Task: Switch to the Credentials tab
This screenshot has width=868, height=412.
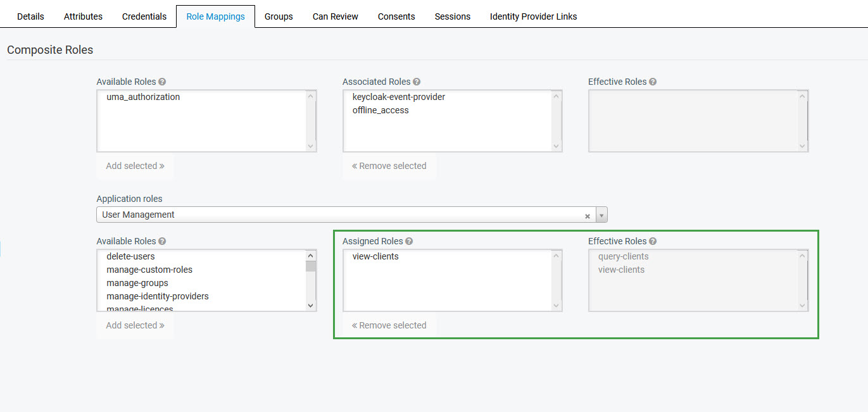Action: click(x=144, y=16)
